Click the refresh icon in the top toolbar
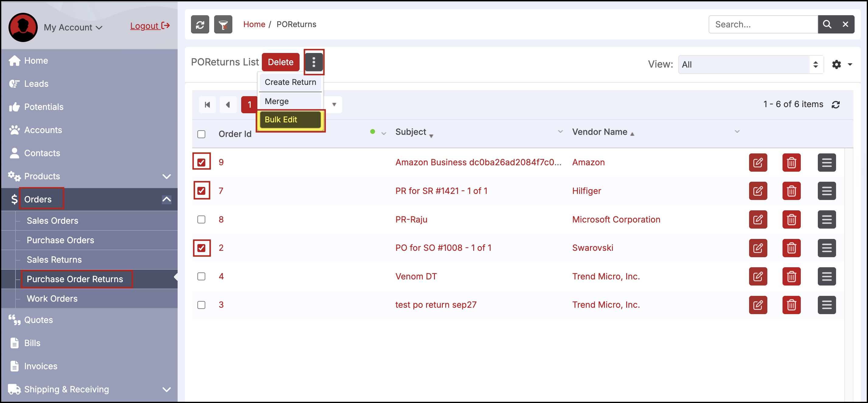Image resolution: width=868 pixels, height=403 pixels. tap(200, 24)
